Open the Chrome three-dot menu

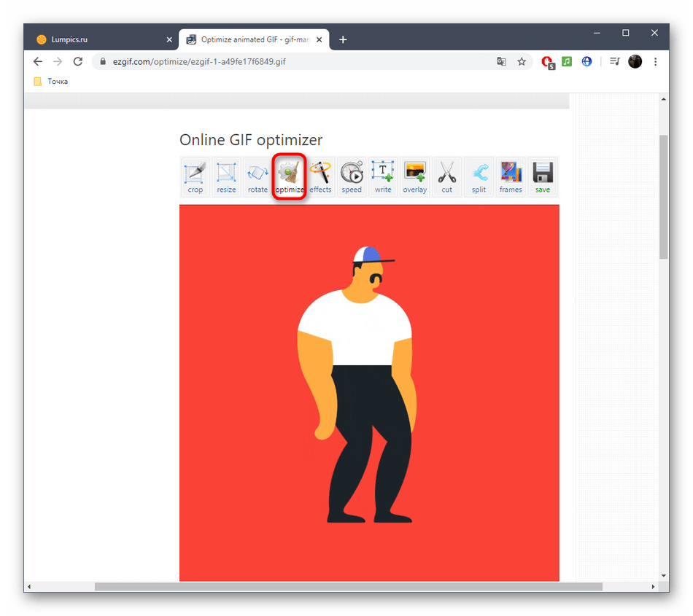(x=656, y=61)
